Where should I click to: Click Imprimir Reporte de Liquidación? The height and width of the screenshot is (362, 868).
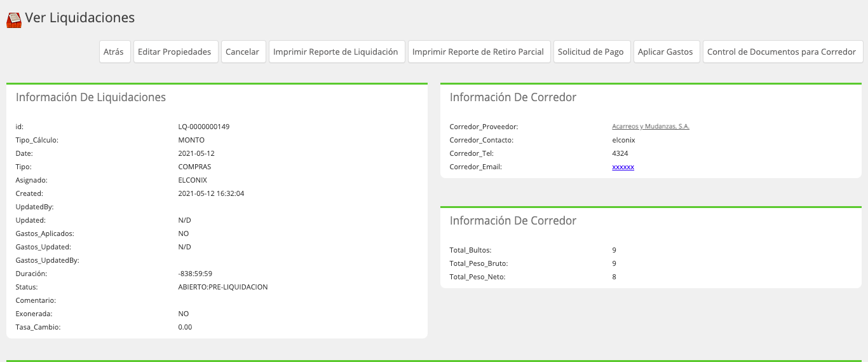click(336, 52)
